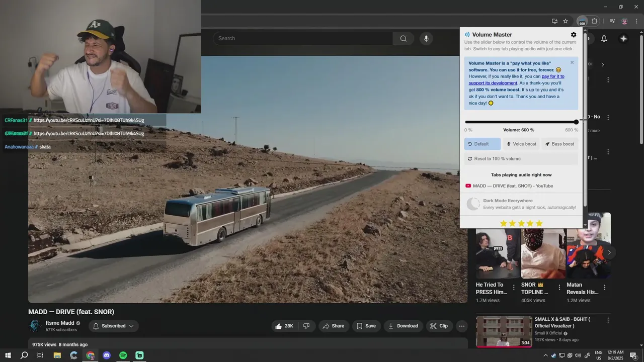Image resolution: width=644 pixels, height=362 pixels.
Task: Click the YouTube search magnifier button
Action: [x=404, y=38]
